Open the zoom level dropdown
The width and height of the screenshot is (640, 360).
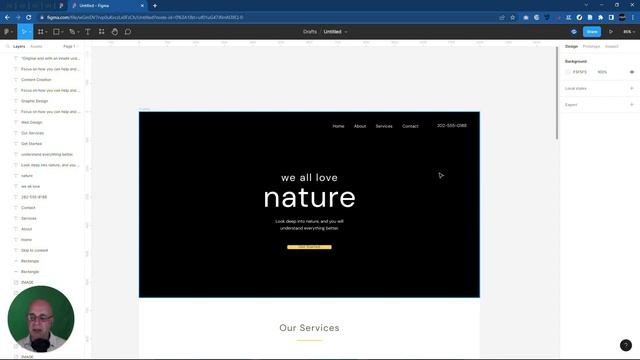pyautogui.click(x=628, y=32)
